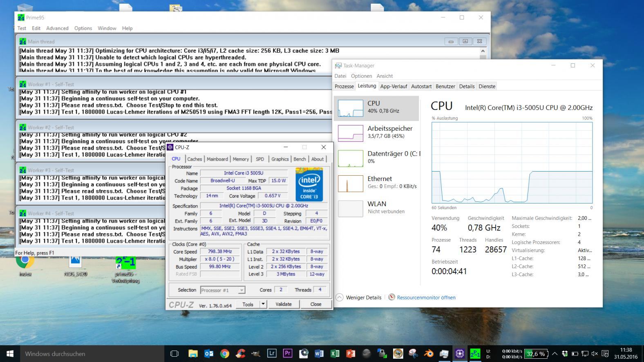The image size is (644, 362).
Task: Expand Tools dropdown arrow in CPU-Z
Action: 263,304
